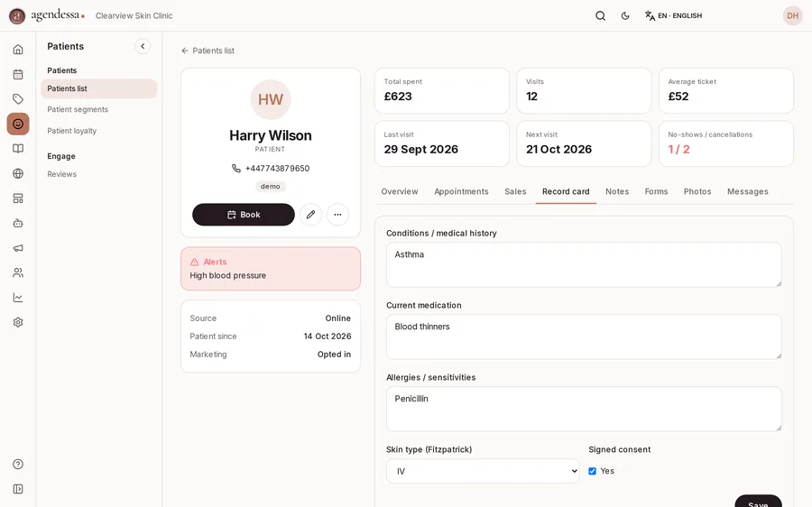Click the demo tag badge
Image resolution: width=812 pixels, height=507 pixels.
271,187
